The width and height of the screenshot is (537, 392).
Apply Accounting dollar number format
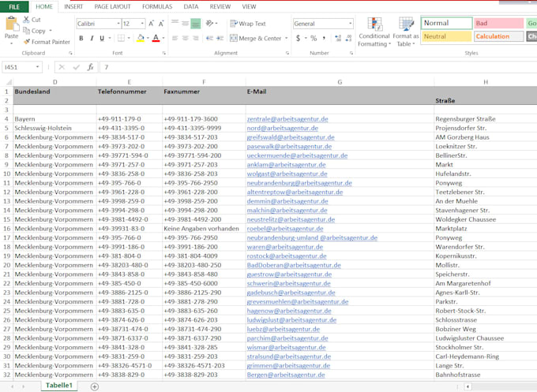click(298, 38)
